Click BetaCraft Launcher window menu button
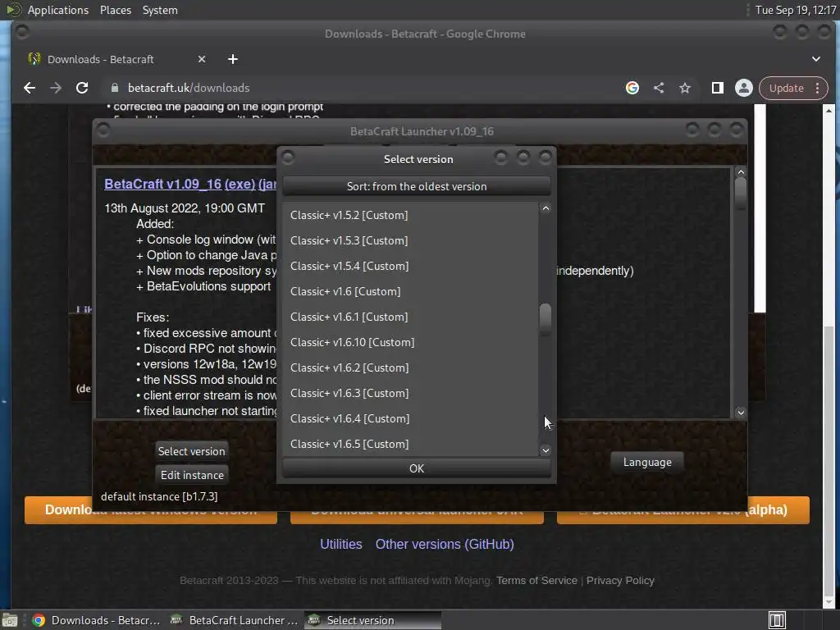 click(x=103, y=130)
